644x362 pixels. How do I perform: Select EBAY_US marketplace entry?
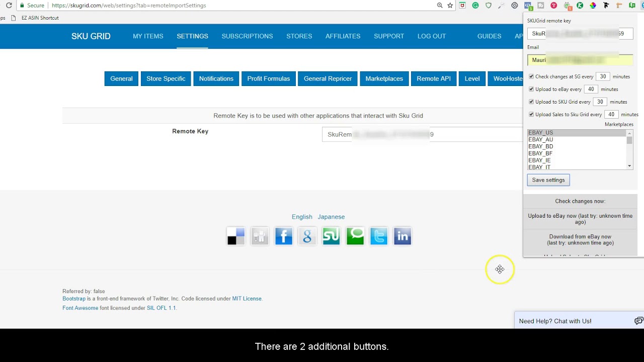[540, 132]
